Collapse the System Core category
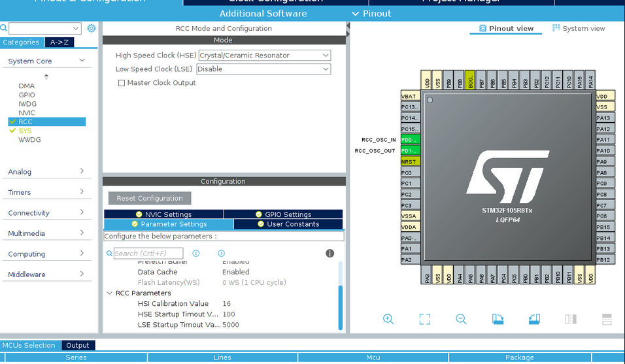This screenshot has width=625, height=364. click(82, 61)
